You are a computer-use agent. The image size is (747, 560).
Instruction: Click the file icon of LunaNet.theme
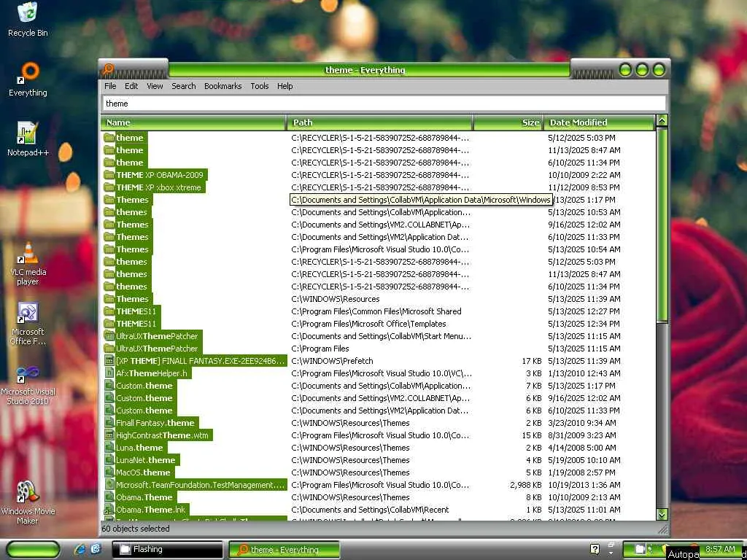tap(109, 459)
